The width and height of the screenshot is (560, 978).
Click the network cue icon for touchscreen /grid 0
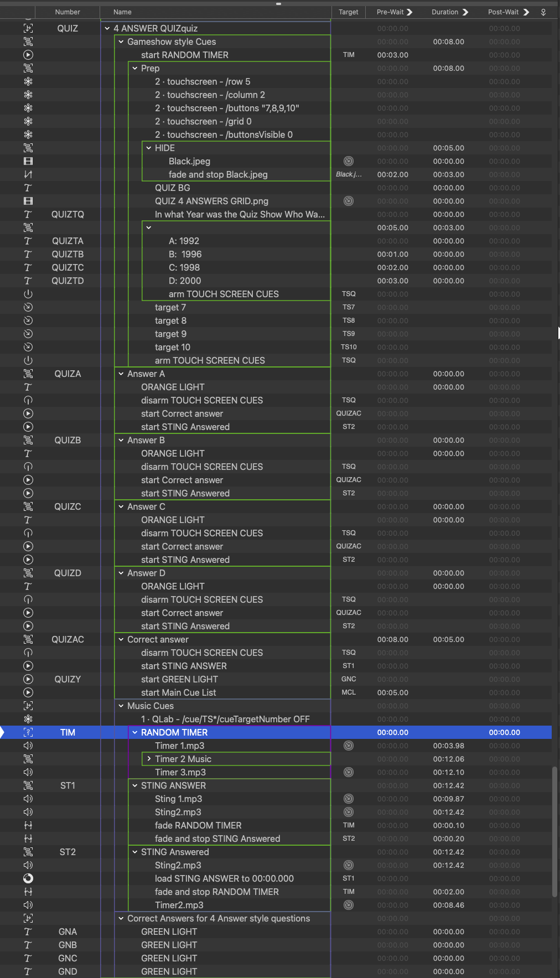(x=28, y=121)
